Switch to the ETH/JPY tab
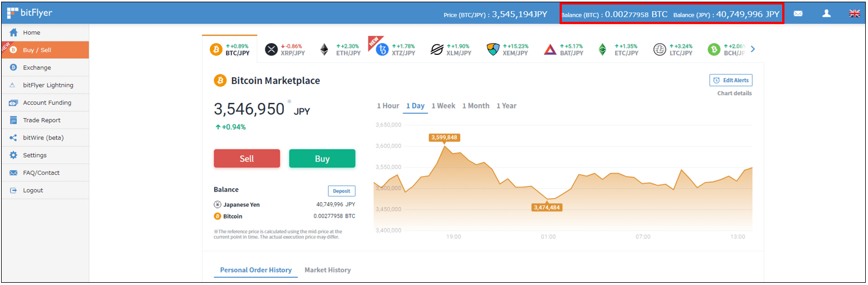This screenshot has height=285, width=868. point(340,49)
